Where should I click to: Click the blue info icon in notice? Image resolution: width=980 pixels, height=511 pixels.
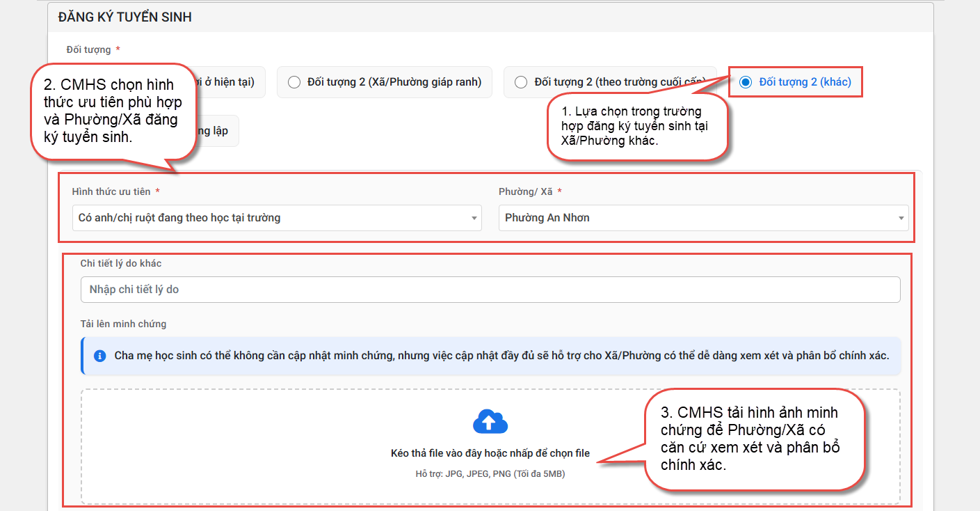[100, 356]
